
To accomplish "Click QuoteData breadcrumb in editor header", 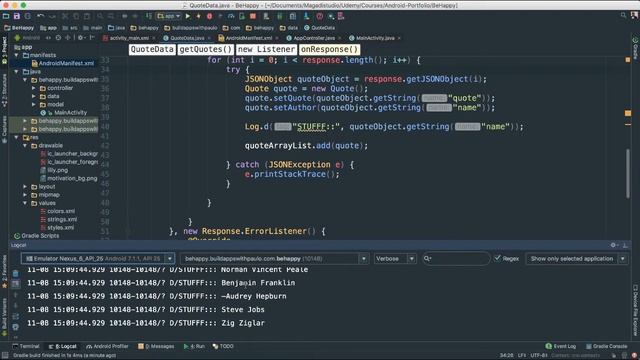I will coord(152,49).
